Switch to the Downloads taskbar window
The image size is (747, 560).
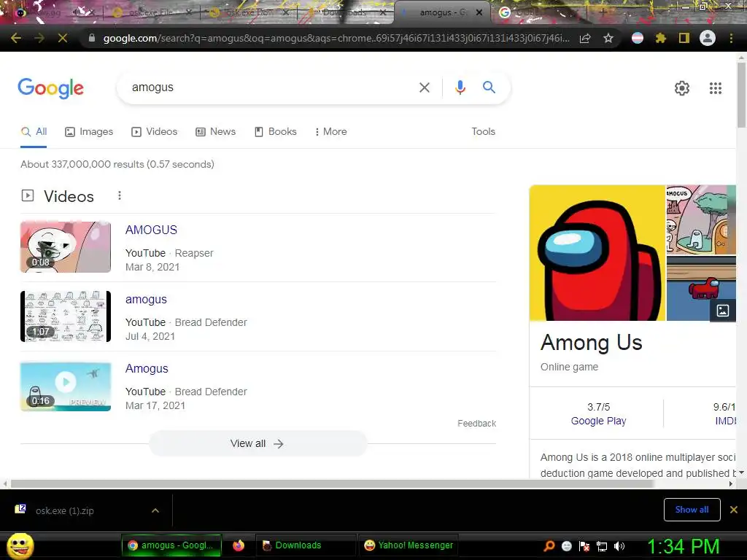[x=306, y=545]
